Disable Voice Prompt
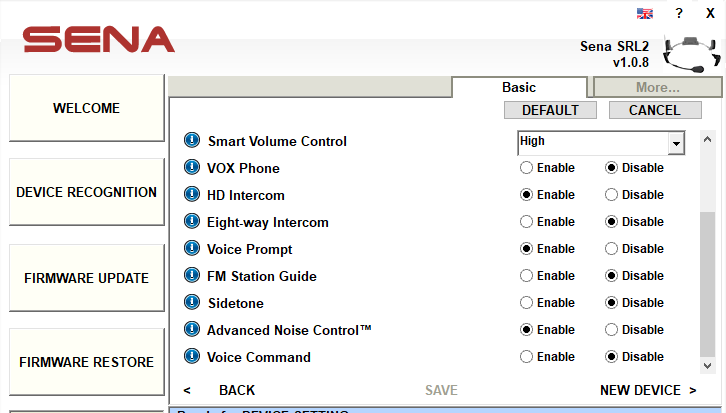 pos(611,249)
